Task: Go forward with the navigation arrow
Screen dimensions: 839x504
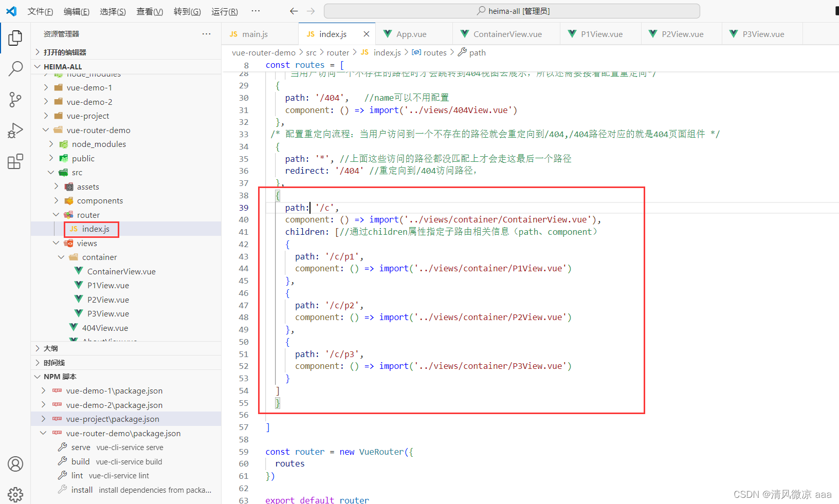Action: (x=311, y=11)
